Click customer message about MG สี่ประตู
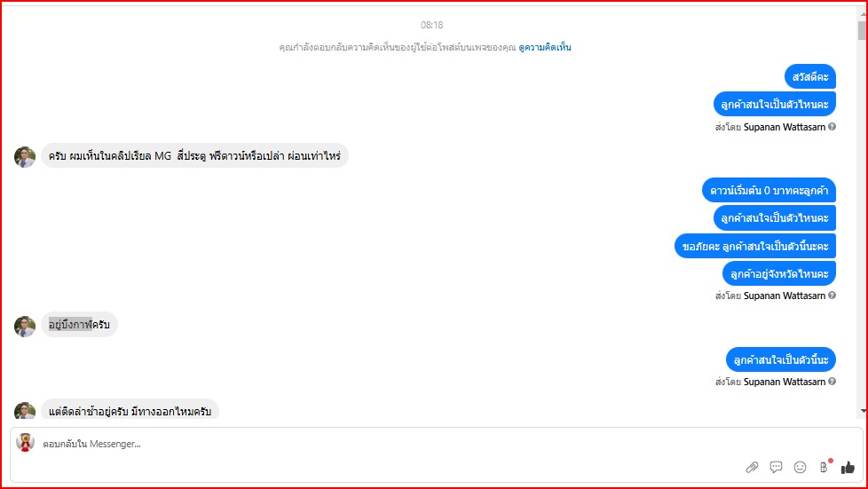 point(194,156)
